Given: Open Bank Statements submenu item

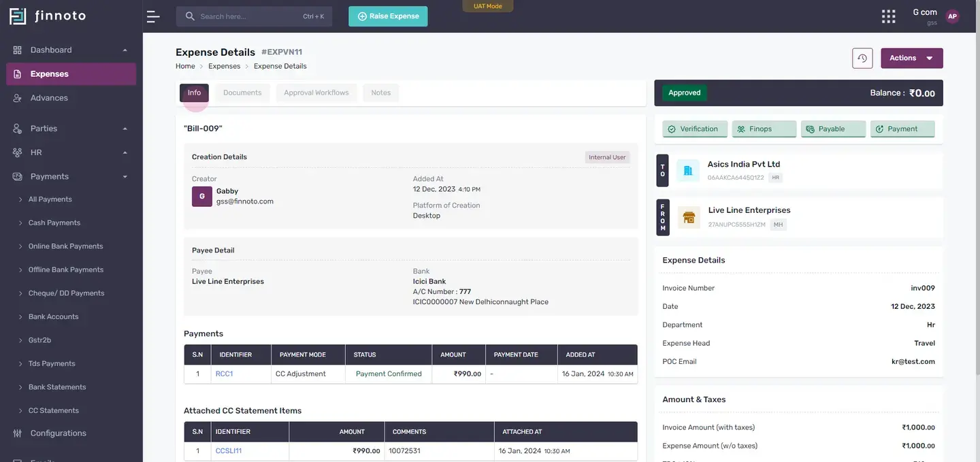Looking at the screenshot, I should (57, 387).
